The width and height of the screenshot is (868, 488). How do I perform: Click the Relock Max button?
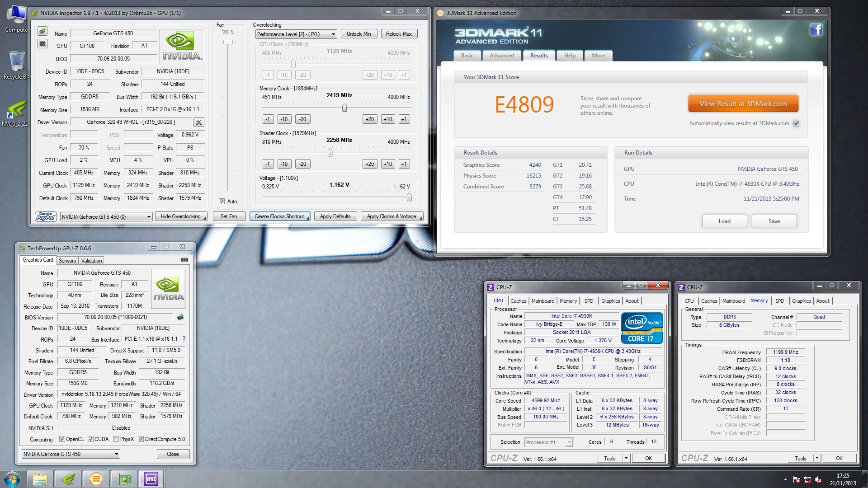(x=399, y=34)
